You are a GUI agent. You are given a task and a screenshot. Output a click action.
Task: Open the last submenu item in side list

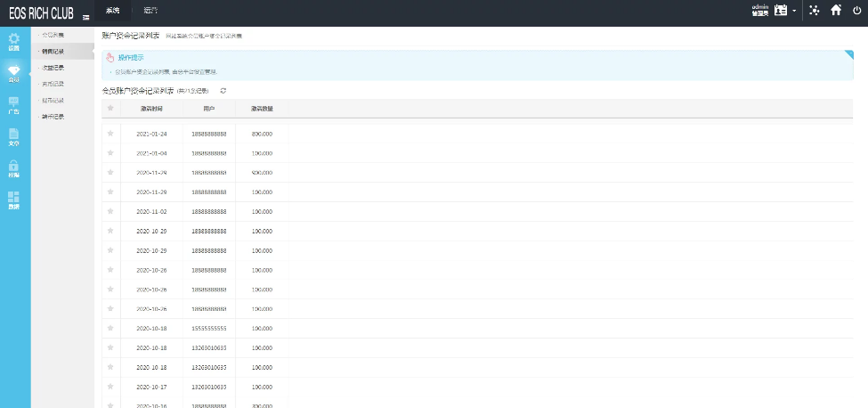(53, 117)
